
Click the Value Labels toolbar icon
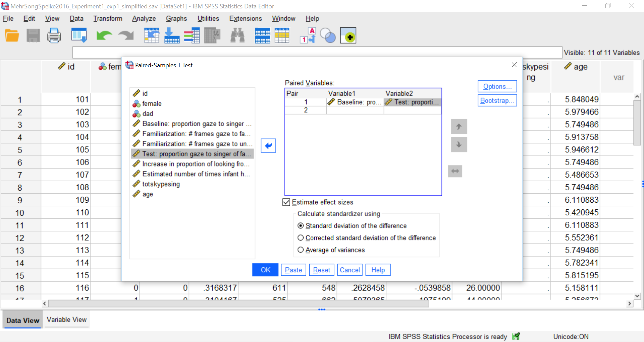point(308,36)
